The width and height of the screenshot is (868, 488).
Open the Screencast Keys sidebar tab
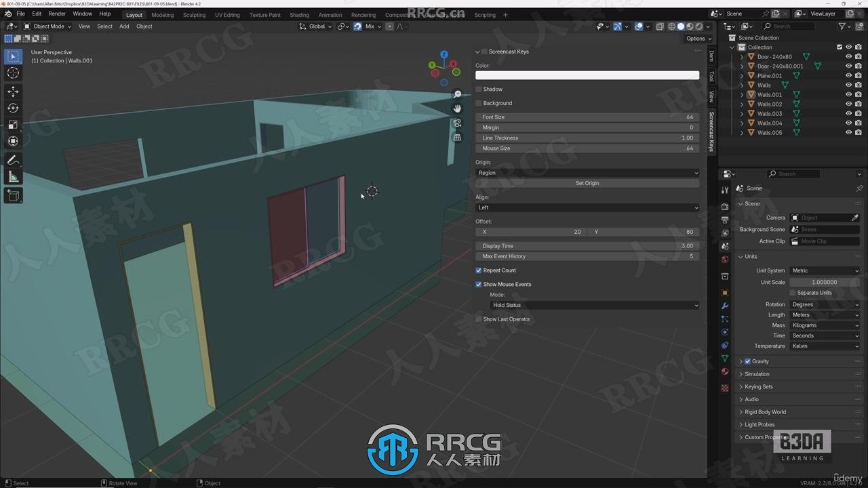[x=711, y=131]
